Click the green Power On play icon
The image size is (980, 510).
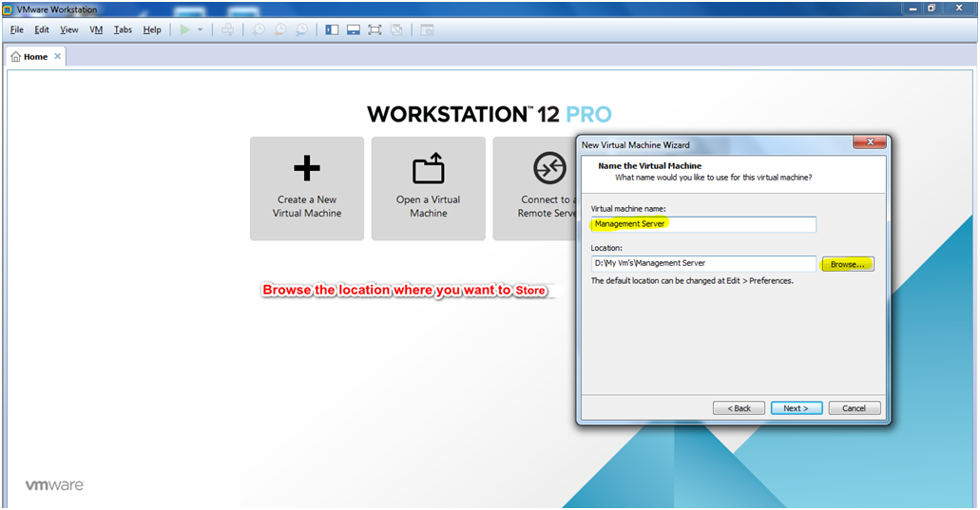[x=185, y=29]
